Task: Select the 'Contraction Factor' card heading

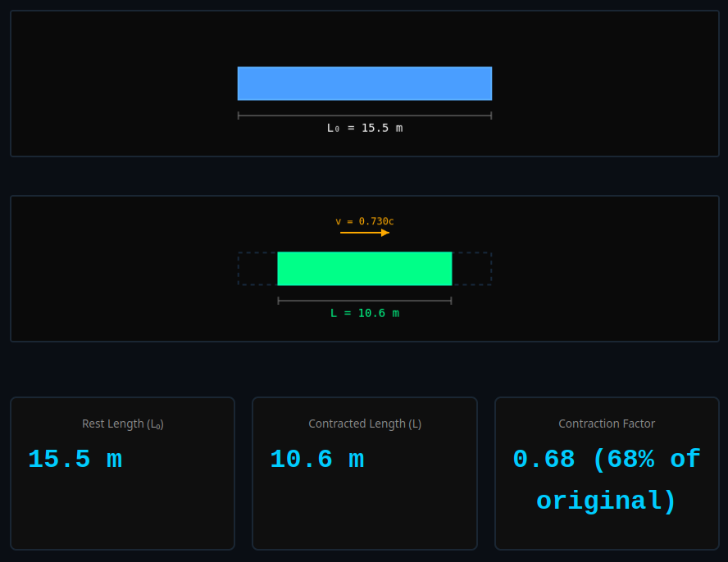Action: click(607, 424)
